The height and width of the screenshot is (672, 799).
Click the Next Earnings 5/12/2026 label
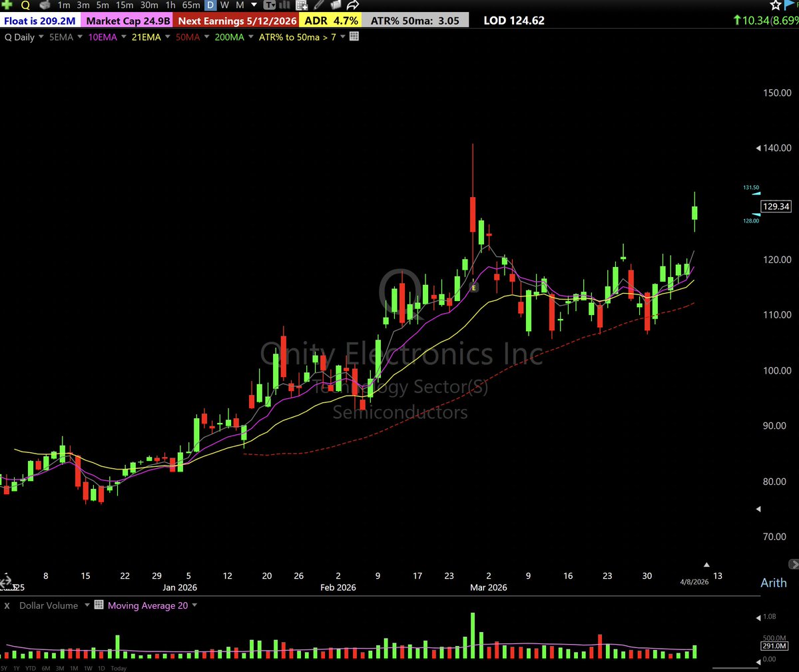coord(237,21)
